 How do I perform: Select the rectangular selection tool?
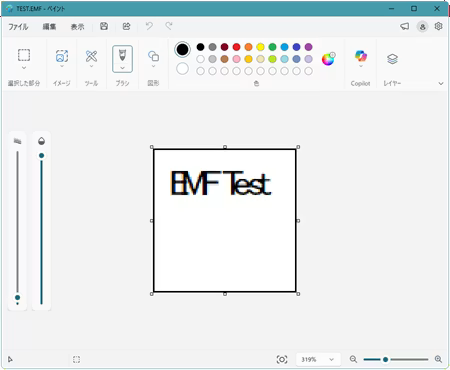tap(24, 55)
